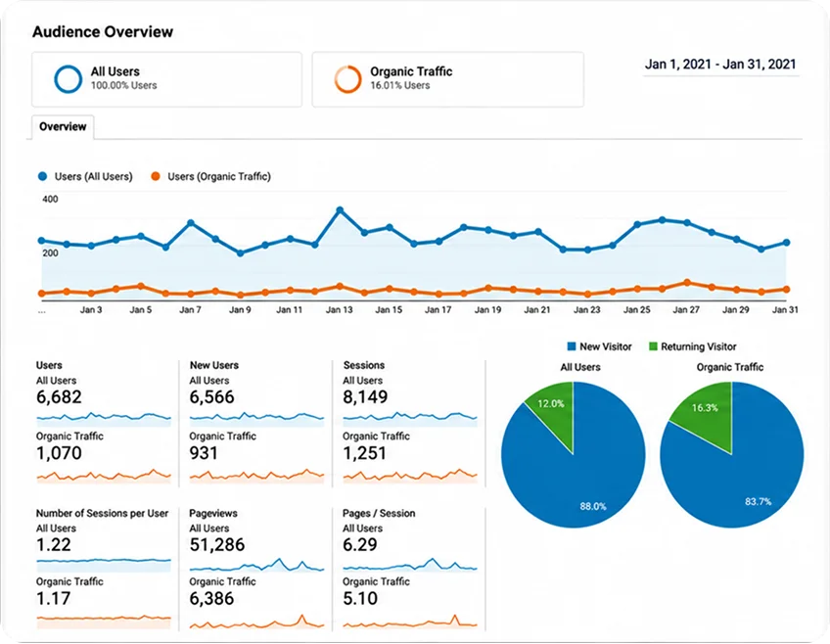Open the Jan 1, 2021 - Jan 31, 2021 date range
The image size is (830, 644).
coord(720,65)
